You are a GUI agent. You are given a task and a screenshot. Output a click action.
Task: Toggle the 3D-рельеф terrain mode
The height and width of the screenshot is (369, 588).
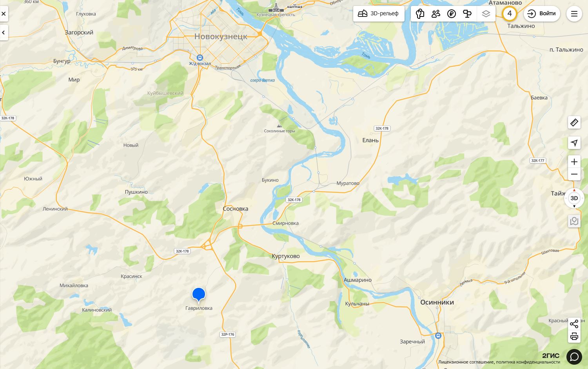379,14
